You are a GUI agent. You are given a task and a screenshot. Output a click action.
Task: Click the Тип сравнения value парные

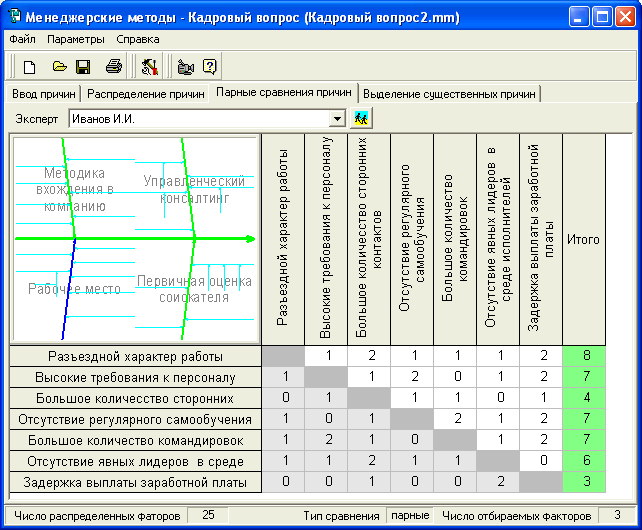pyautogui.click(x=410, y=515)
